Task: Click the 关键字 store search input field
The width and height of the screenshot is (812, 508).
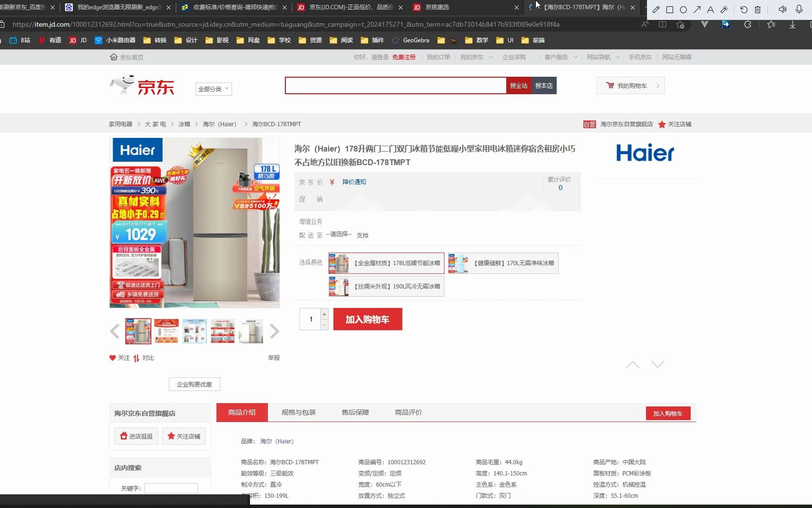Action: tap(171, 488)
